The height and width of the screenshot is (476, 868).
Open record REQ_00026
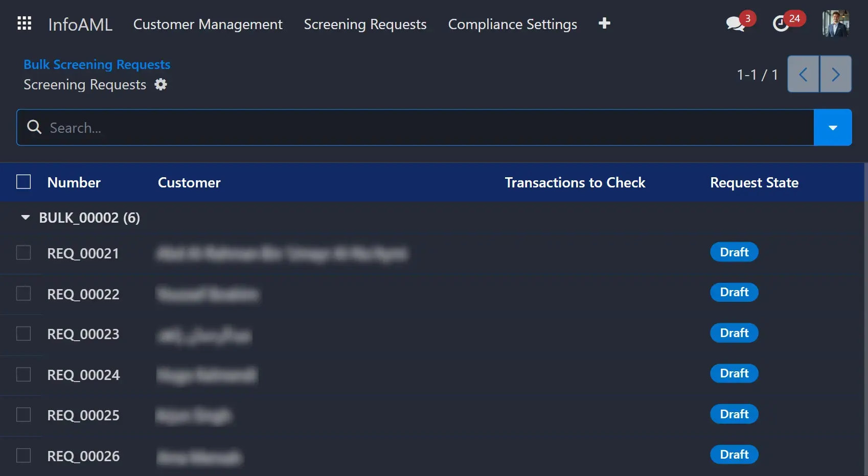pyautogui.click(x=84, y=456)
